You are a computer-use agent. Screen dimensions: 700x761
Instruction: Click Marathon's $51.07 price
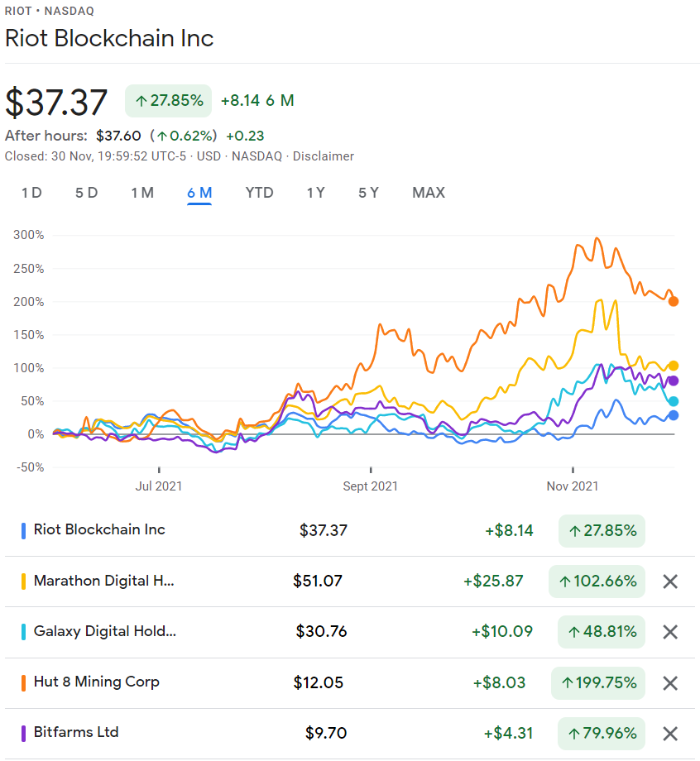tap(318, 581)
